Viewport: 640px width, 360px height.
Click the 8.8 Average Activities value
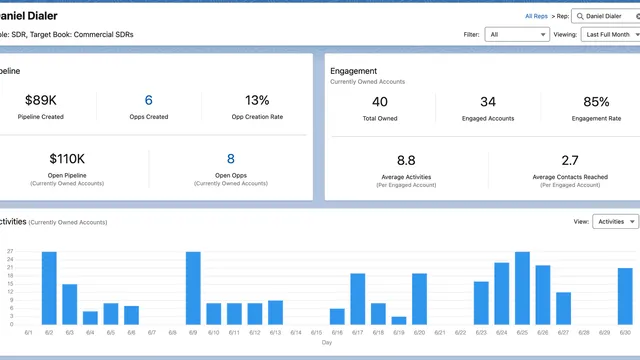pos(406,160)
